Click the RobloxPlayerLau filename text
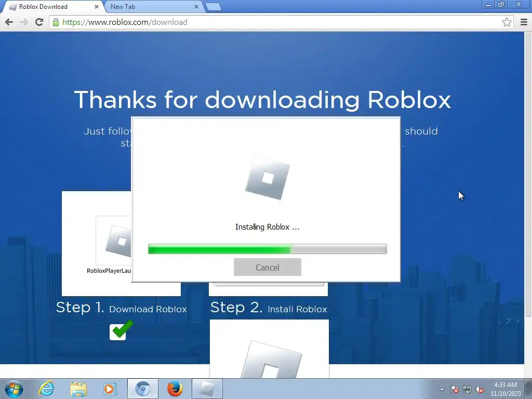This screenshot has height=399, width=532. (109, 271)
